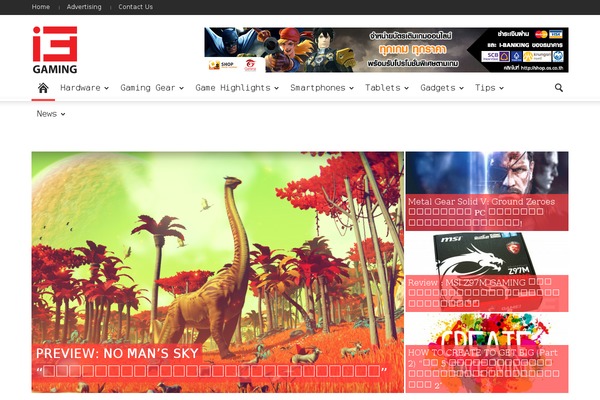The width and height of the screenshot is (600, 400).
Task: Expand the Smartphones menu
Action: point(322,88)
